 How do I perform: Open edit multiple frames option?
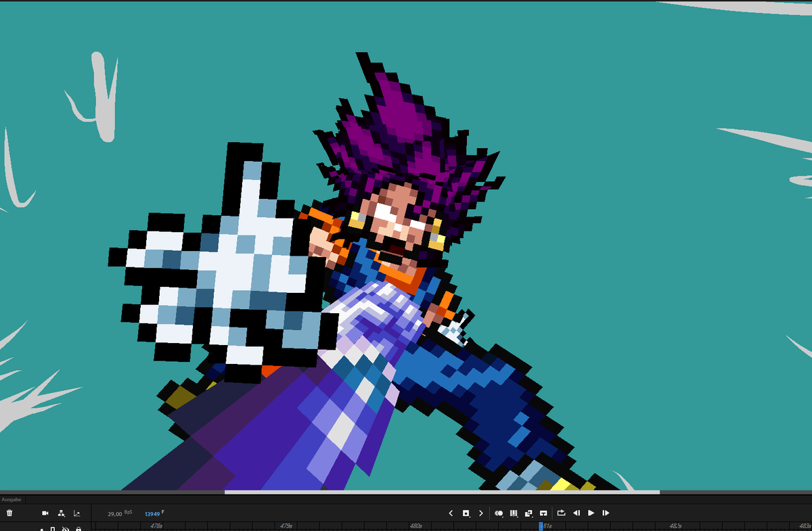[514, 513]
